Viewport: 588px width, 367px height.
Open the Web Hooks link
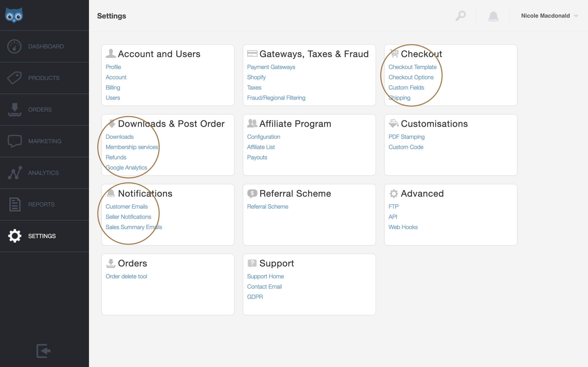(403, 227)
